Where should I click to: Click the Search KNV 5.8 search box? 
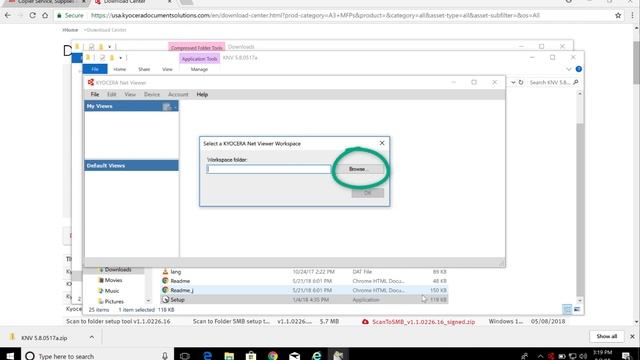coord(553,82)
